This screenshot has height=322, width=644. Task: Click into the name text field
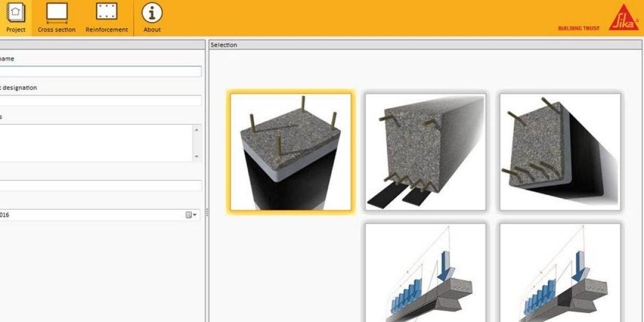coord(100,71)
